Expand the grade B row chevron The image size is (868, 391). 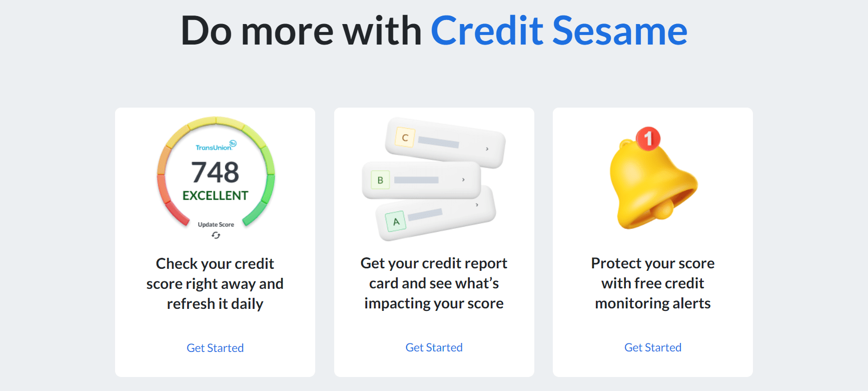click(463, 180)
